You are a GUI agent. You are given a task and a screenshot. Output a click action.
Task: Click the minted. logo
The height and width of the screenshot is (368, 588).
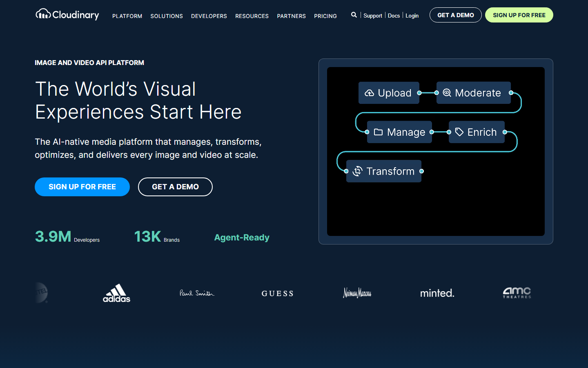(437, 293)
